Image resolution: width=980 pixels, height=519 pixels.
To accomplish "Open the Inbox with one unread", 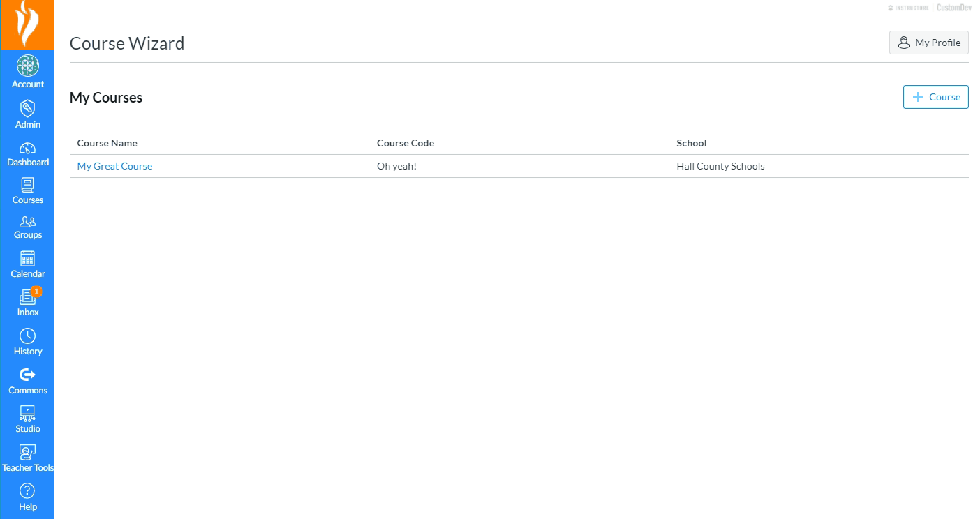I will (27, 302).
